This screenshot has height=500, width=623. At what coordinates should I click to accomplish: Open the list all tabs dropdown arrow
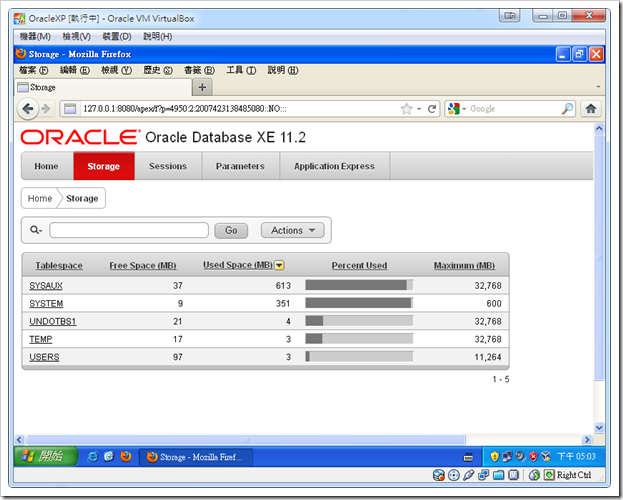pos(598,87)
